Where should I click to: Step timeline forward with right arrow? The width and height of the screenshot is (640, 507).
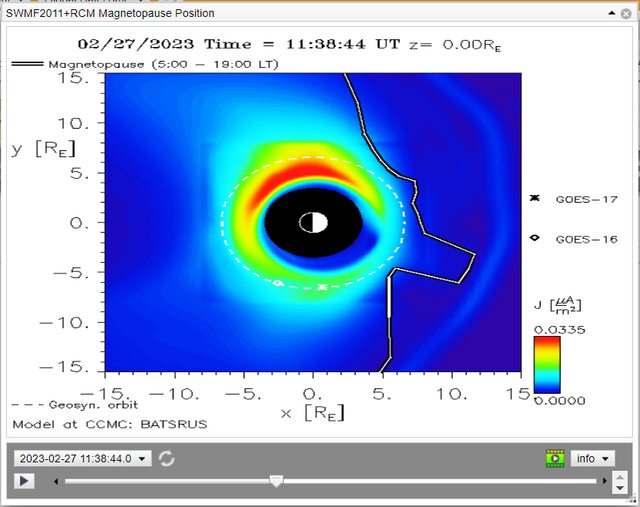pos(604,481)
